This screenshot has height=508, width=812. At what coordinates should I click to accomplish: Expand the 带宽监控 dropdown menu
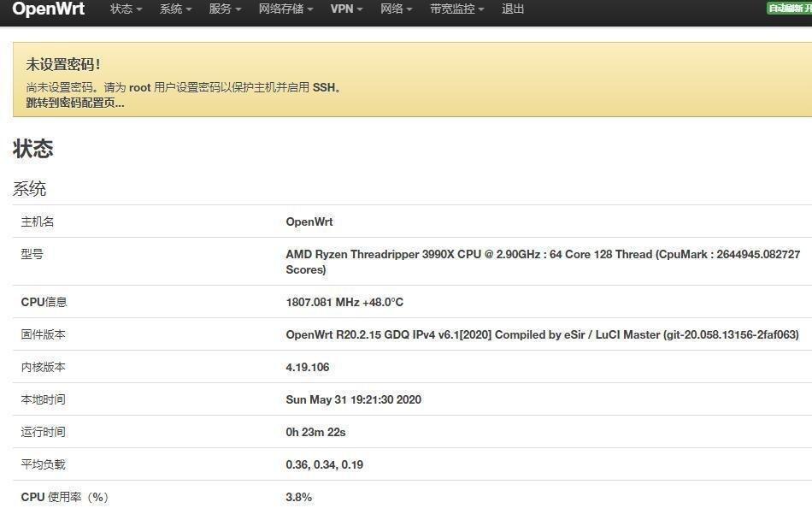tap(456, 9)
